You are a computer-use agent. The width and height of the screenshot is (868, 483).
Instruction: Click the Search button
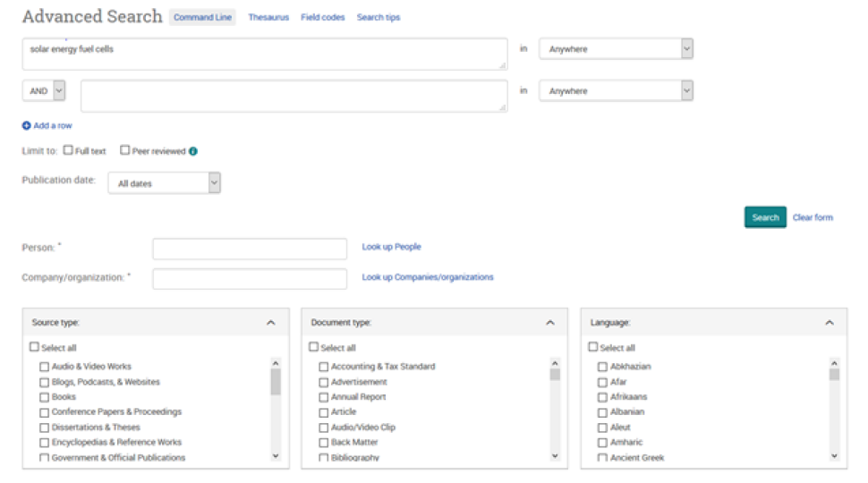point(765,217)
